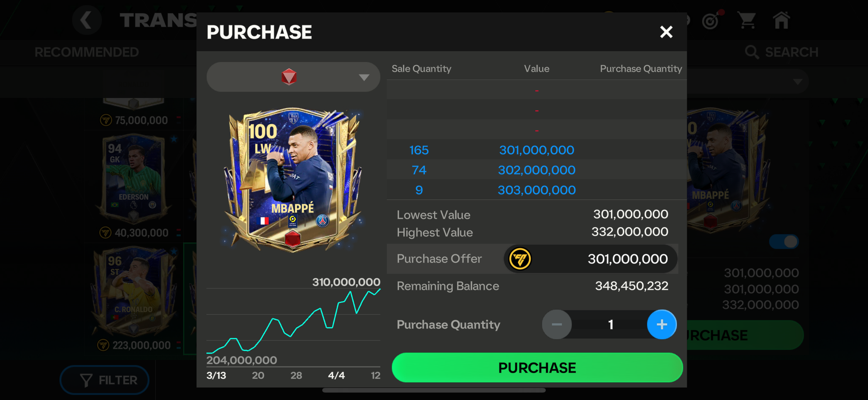The height and width of the screenshot is (400, 868).
Task: Toggle the blue switch on right panel
Action: (784, 242)
